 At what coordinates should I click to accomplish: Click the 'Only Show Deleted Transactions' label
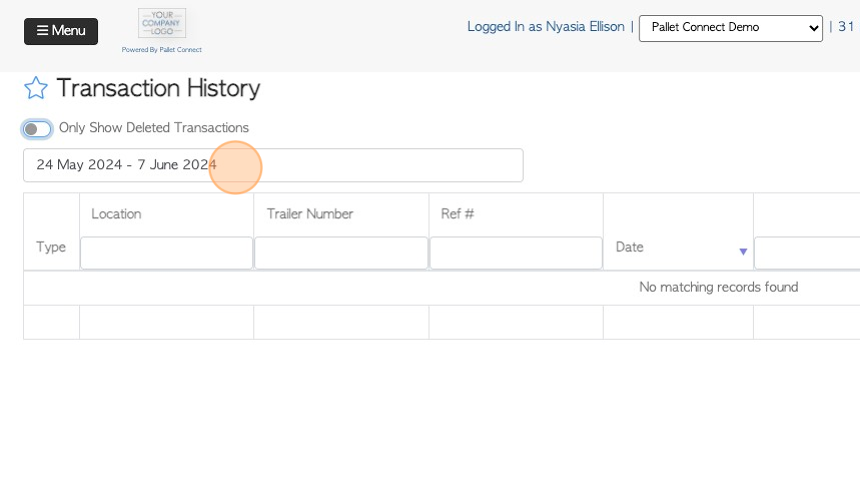click(x=154, y=128)
